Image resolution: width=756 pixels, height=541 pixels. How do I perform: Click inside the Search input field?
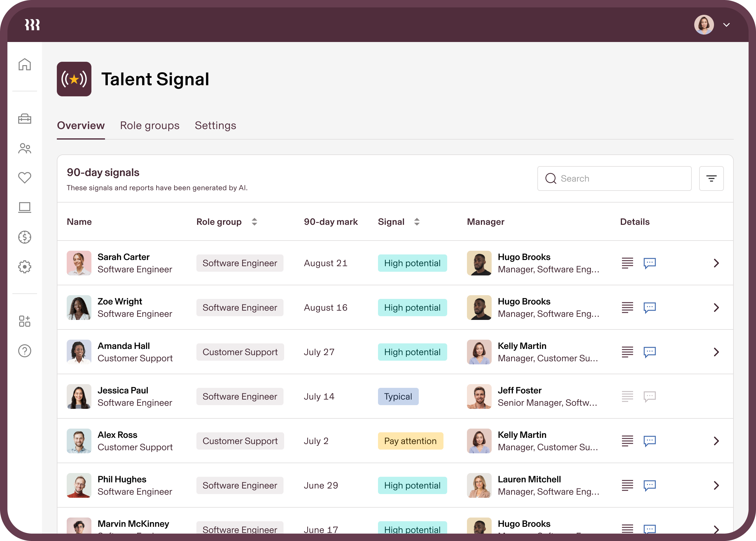[614, 178]
